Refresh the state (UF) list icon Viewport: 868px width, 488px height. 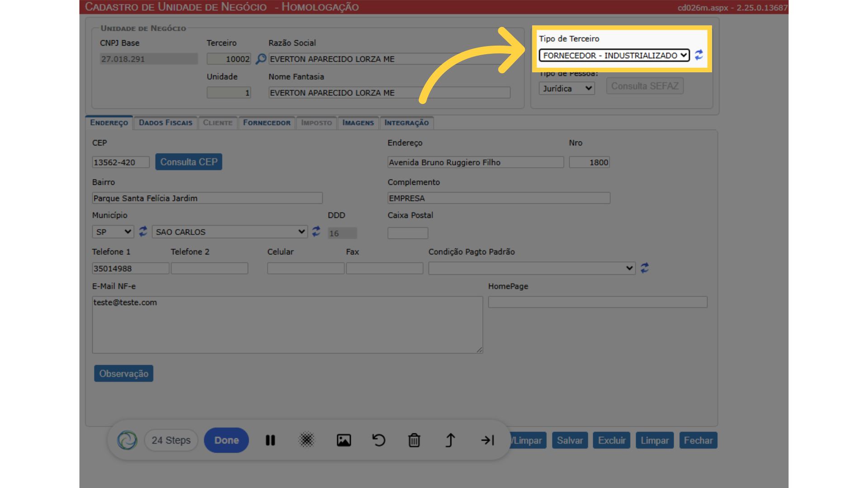point(143,231)
